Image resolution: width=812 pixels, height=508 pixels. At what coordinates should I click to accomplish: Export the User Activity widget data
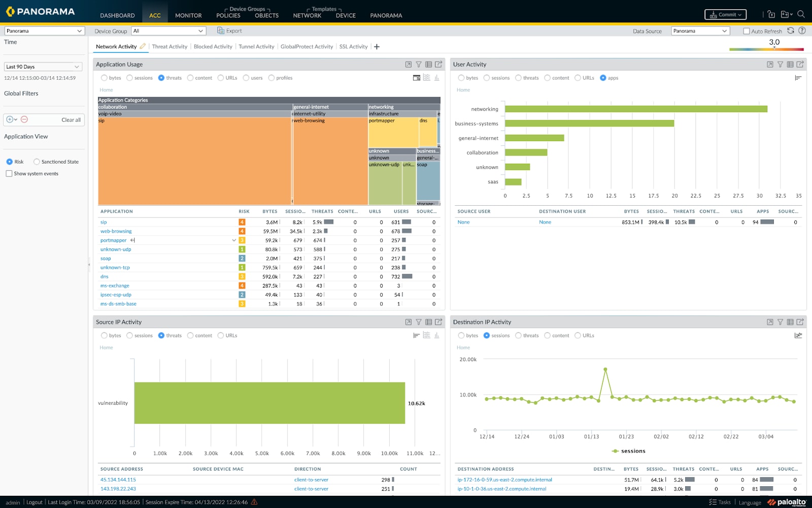(800, 65)
